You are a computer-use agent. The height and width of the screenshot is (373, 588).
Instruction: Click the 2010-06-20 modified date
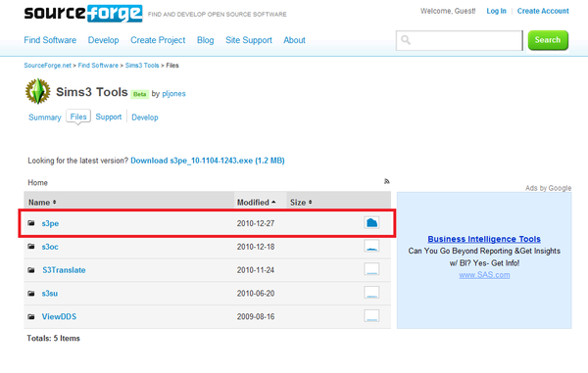coord(256,294)
